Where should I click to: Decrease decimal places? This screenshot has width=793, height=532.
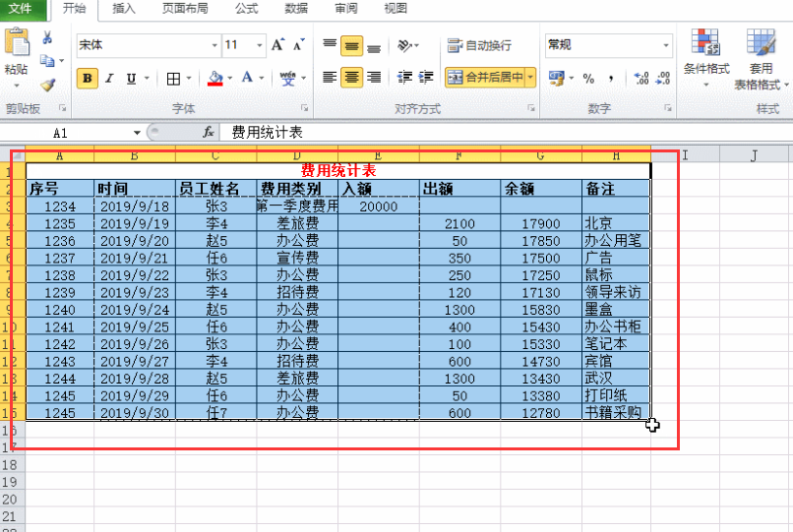tap(663, 79)
